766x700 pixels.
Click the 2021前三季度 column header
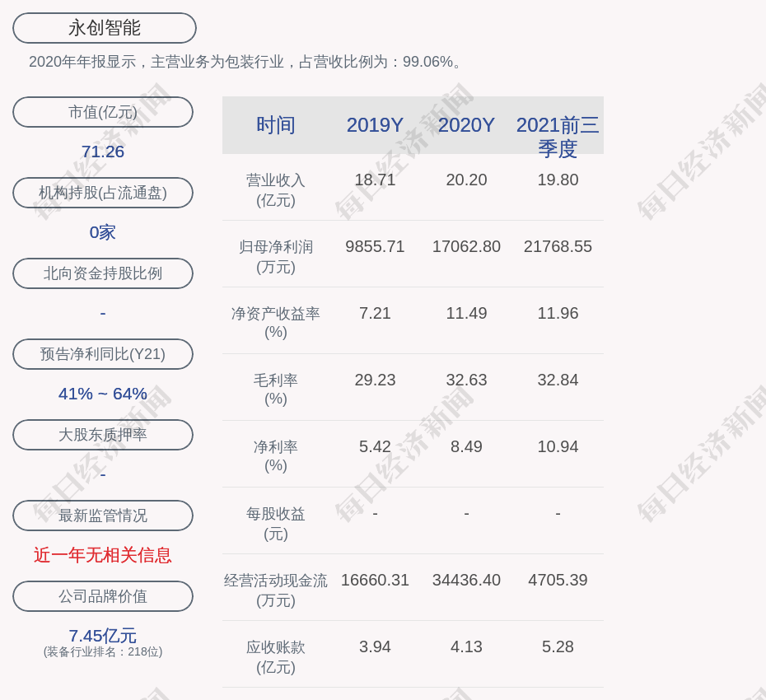pos(558,137)
